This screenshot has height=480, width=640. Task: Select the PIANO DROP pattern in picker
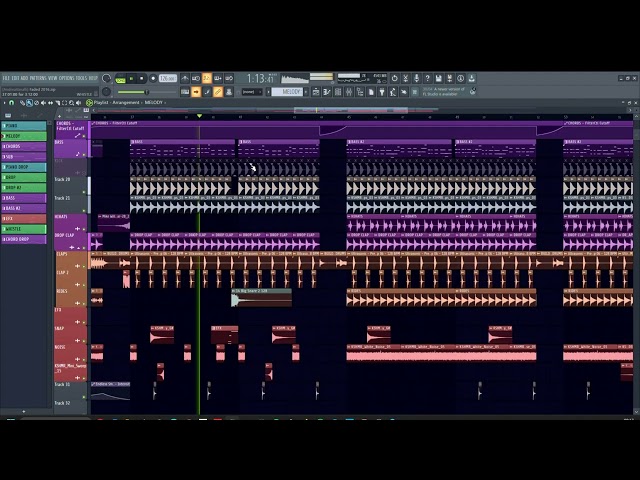[24, 167]
